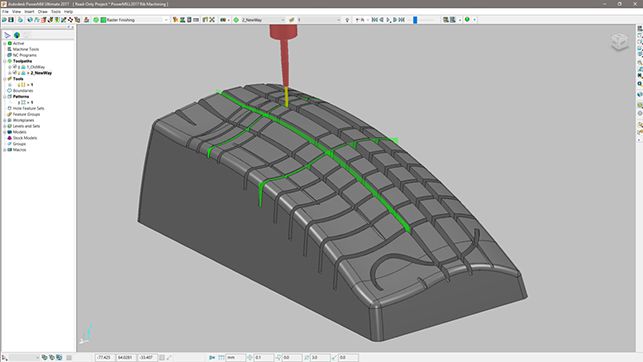Click the save project icon in toolbar

click(x=11, y=20)
